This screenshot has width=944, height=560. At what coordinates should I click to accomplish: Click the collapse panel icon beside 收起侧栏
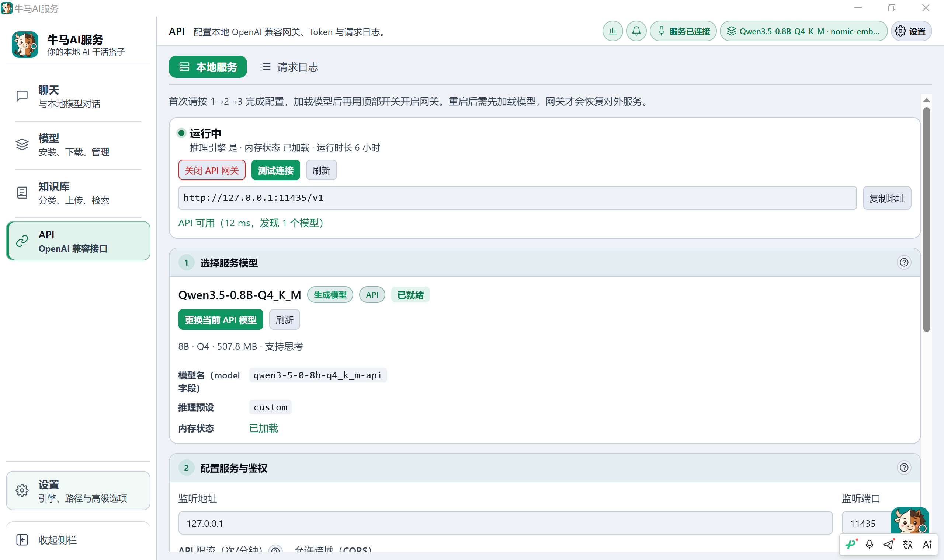22,540
